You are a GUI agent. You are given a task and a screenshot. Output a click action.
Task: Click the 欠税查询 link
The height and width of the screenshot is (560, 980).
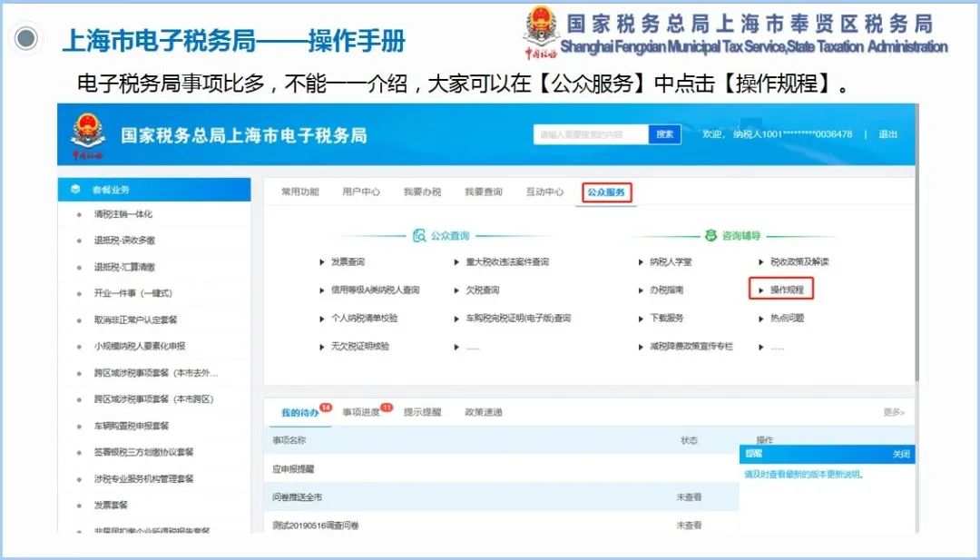[483, 290]
